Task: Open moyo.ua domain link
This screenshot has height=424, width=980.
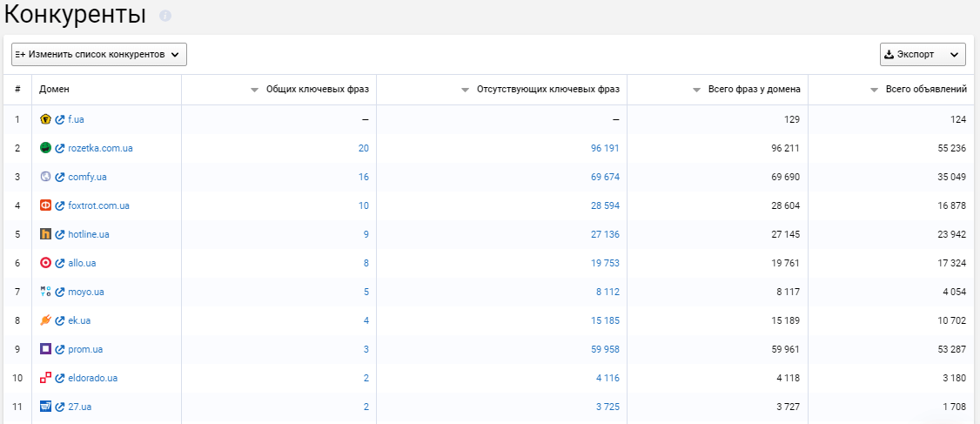Action: pos(86,292)
